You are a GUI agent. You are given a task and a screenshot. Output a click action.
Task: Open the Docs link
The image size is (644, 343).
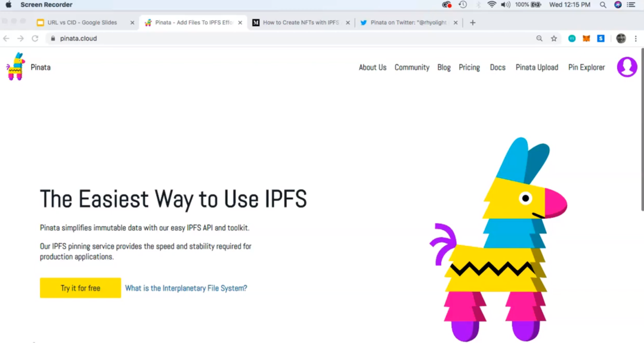497,67
